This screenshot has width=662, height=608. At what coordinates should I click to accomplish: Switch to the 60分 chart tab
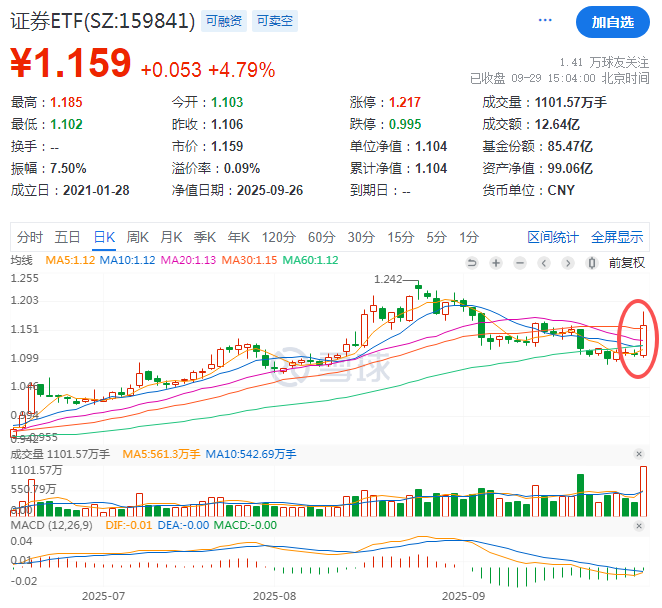tap(321, 237)
